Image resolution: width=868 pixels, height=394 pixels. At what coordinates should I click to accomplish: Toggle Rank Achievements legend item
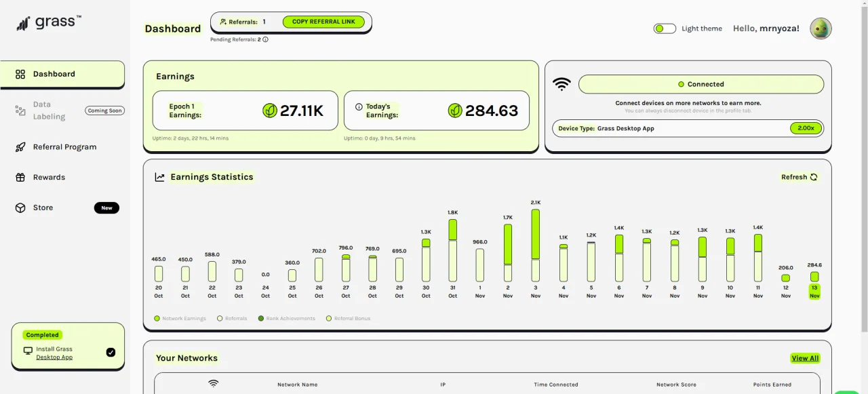click(287, 318)
